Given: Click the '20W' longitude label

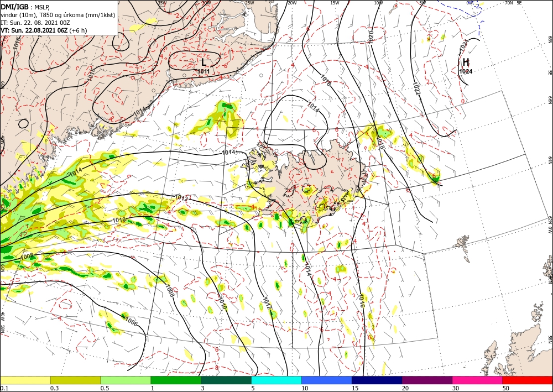Looking at the screenshot, I should 292,3.
